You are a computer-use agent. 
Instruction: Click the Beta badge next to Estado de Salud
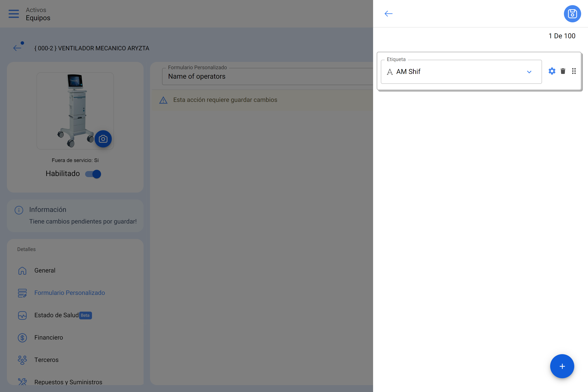(85, 315)
